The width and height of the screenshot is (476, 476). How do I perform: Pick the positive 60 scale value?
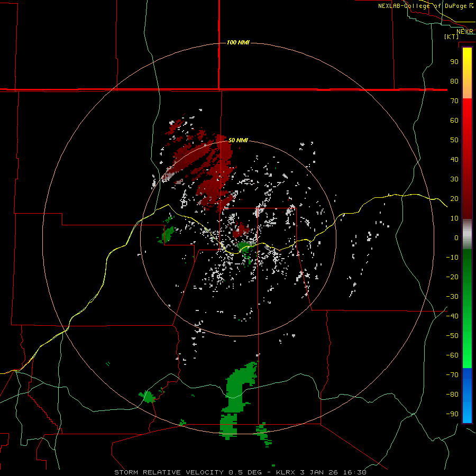click(454, 120)
